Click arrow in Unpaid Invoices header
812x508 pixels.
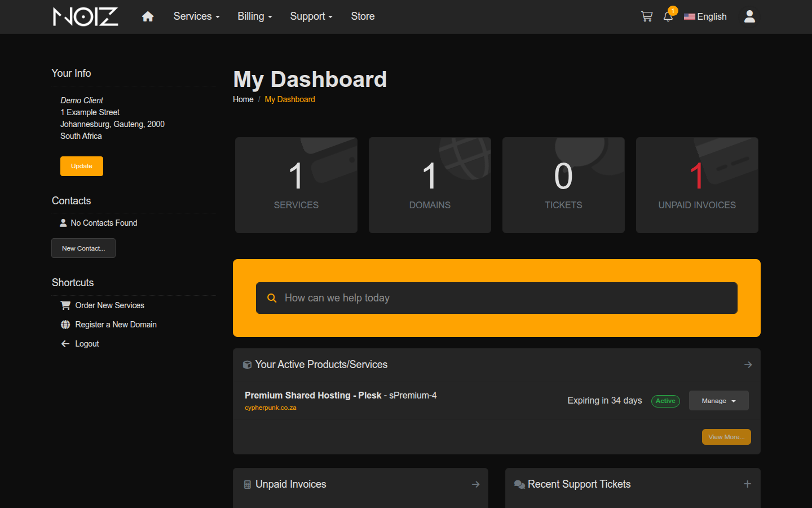point(476,484)
